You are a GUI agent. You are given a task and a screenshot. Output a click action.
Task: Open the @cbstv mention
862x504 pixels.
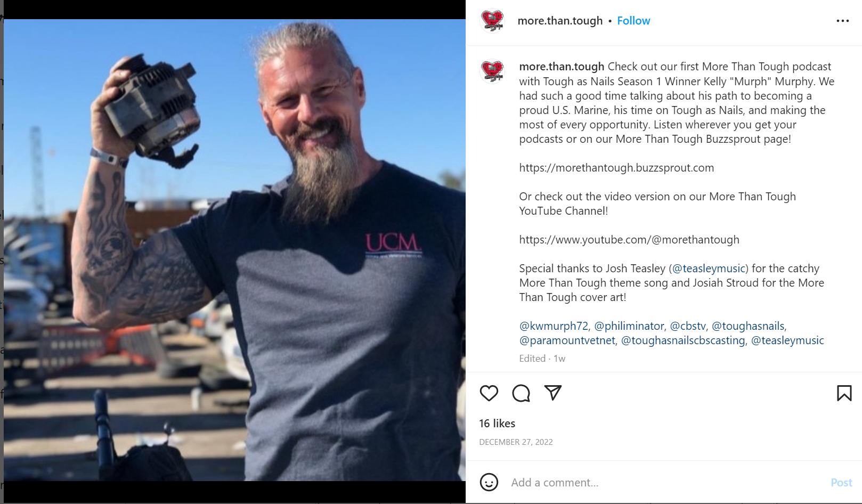pos(688,326)
